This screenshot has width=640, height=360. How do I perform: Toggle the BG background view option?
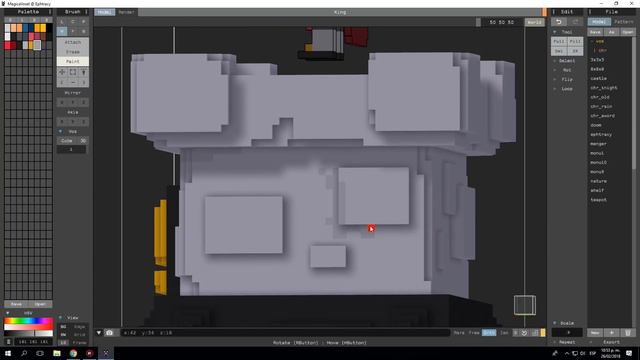[x=63, y=327]
